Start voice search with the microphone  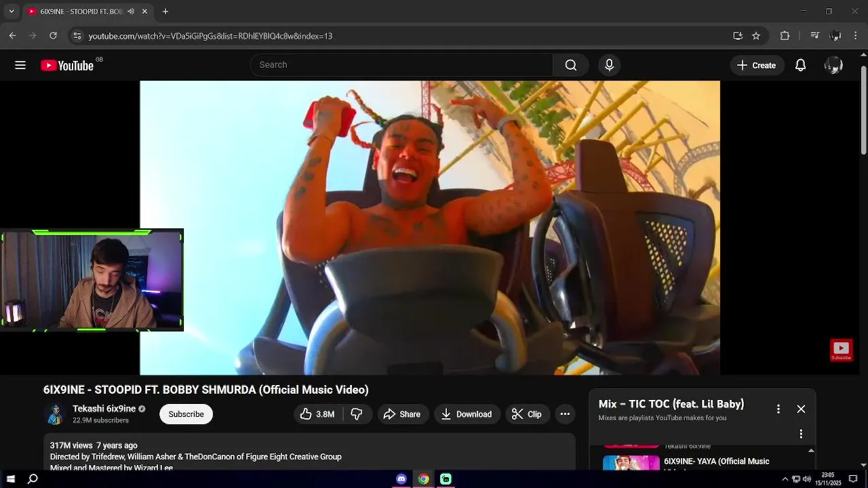pyautogui.click(x=609, y=65)
